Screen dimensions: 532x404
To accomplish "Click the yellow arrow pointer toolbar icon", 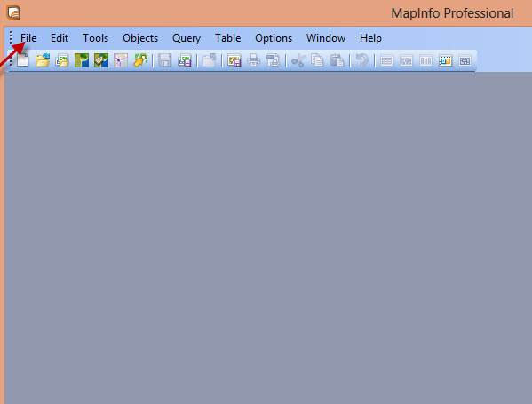I will 140,60.
